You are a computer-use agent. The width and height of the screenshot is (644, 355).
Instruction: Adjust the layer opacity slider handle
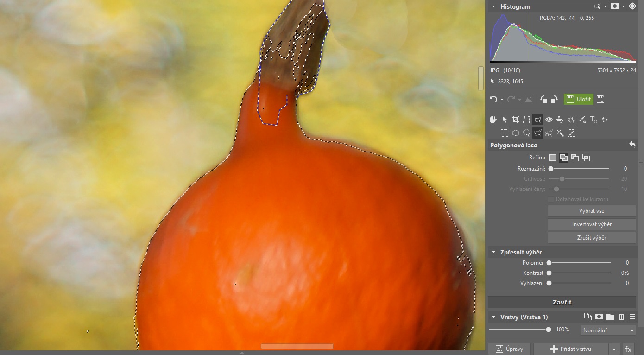point(549,330)
